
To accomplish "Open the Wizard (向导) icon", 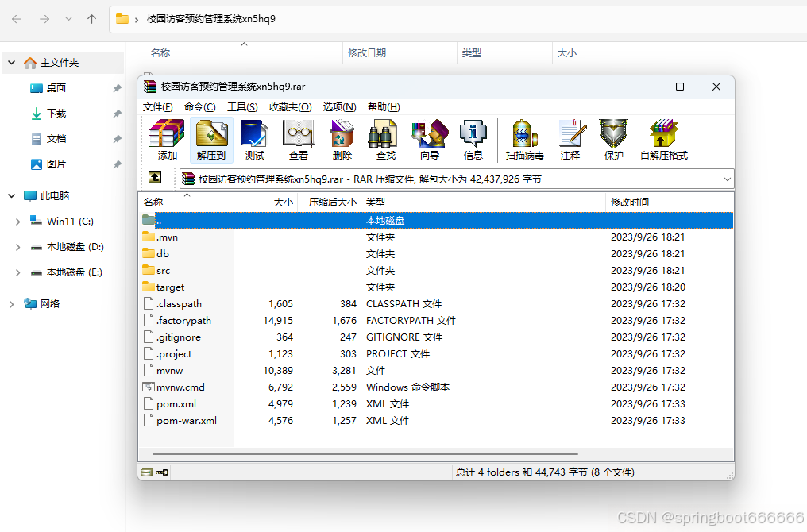I will (x=430, y=140).
